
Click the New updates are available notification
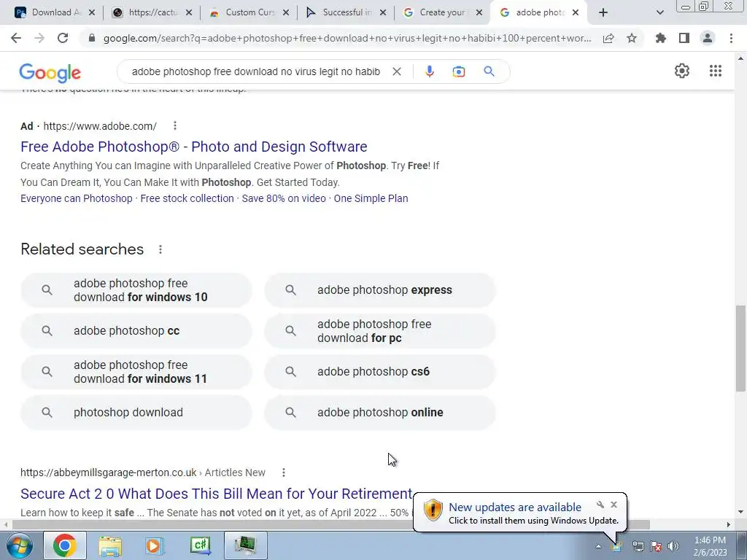tap(519, 513)
